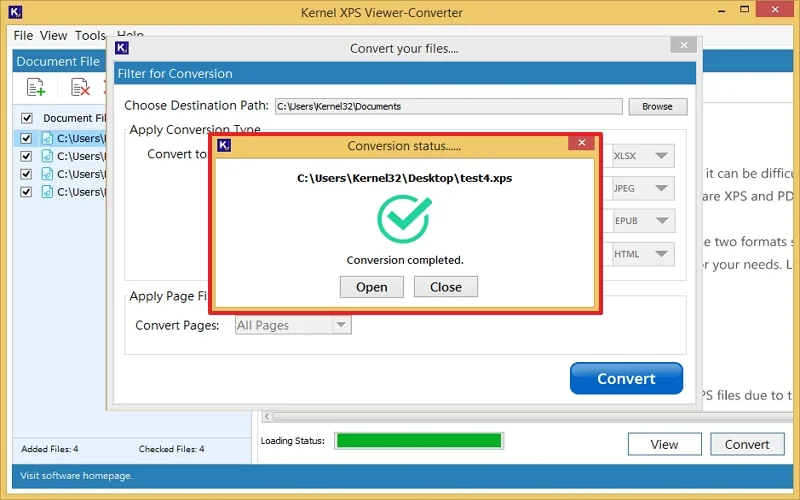The height and width of the screenshot is (500, 800).
Task: Open the All Pages dropdown
Action: 293,325
